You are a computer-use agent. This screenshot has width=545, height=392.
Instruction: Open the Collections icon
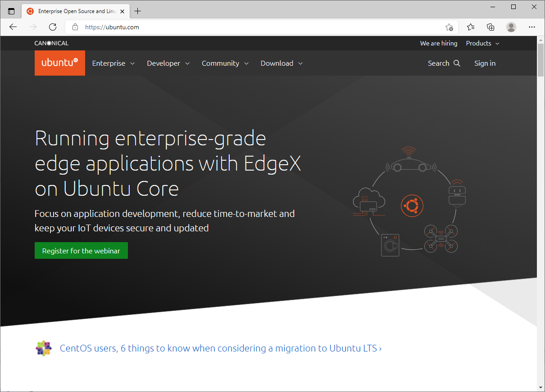(491, 27)
